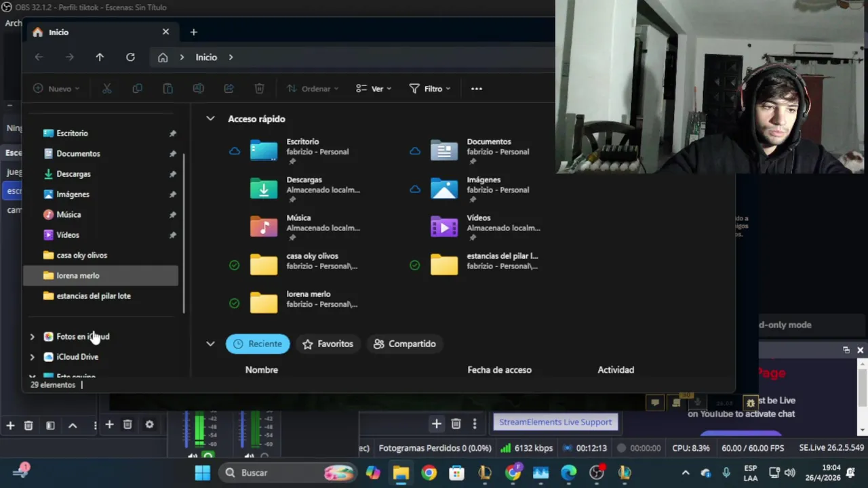Sort by the Nombre column header
868x488 pixels.
[x=262, y=369]
